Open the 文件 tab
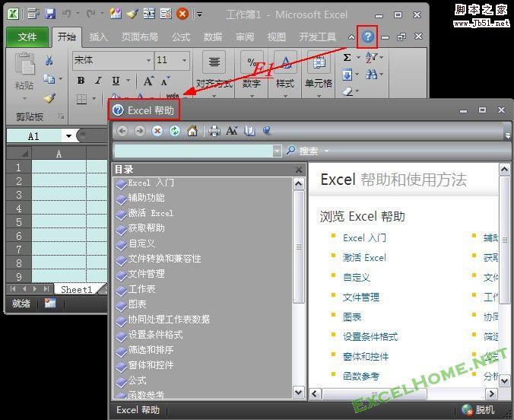The image size is (514, 420). (x=27, y=37)
